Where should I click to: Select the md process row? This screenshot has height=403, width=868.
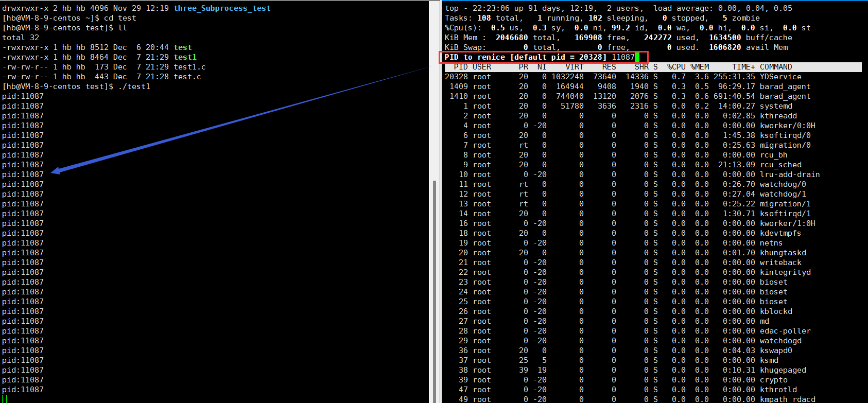653,321
